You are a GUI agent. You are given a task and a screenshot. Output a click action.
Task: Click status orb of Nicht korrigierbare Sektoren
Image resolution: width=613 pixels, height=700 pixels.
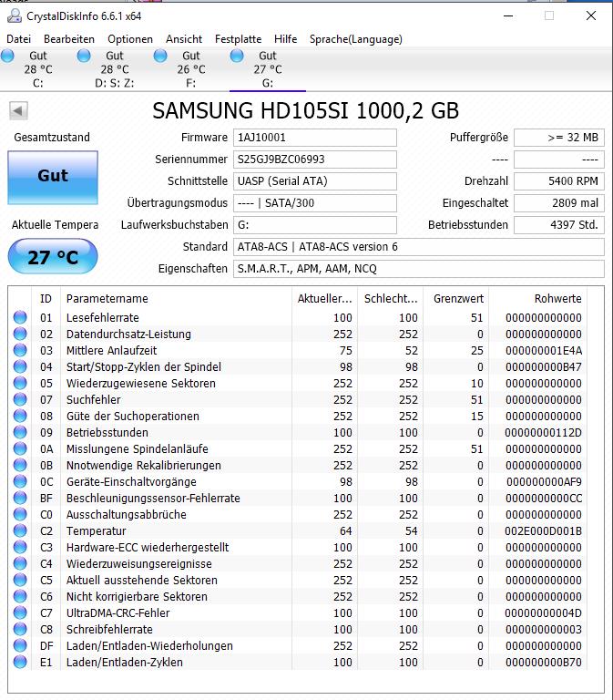click(x=20, y=596)
